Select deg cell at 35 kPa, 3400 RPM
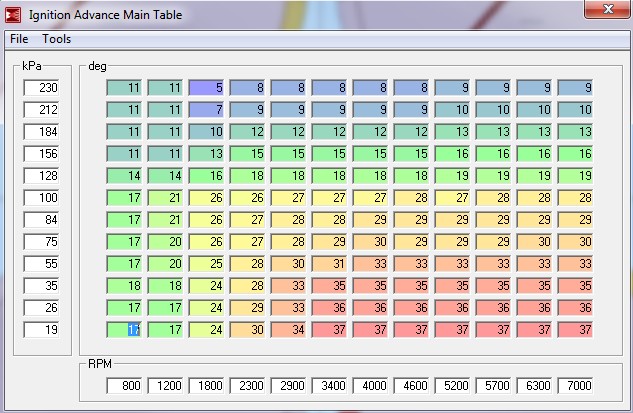Viewport: 633px width, 413px height. coord(329,286)
